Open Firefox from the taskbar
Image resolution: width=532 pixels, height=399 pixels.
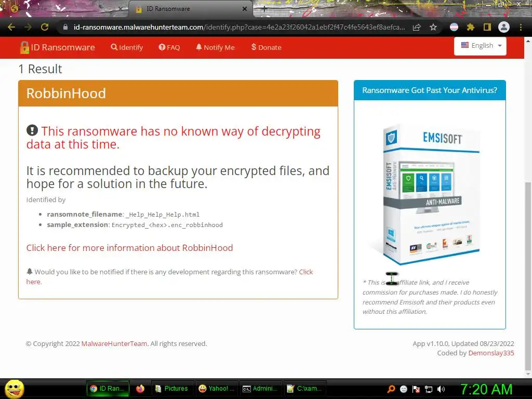[140, 389]
